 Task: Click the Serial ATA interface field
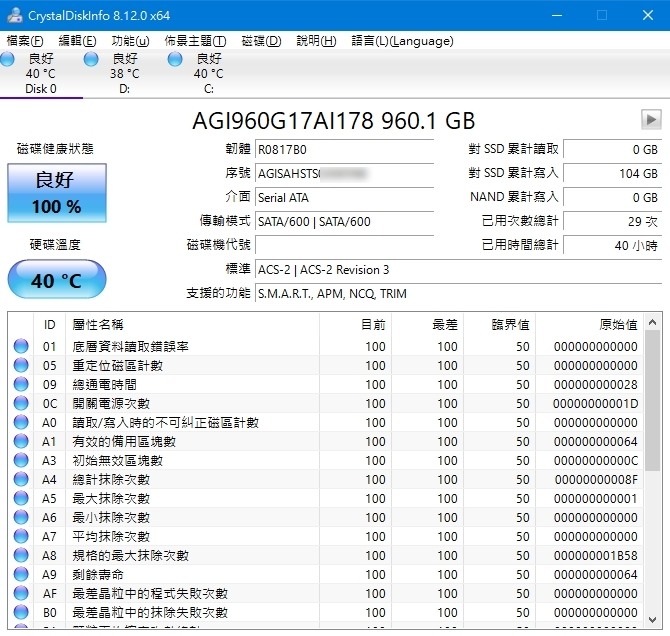[x=344, y=197]
